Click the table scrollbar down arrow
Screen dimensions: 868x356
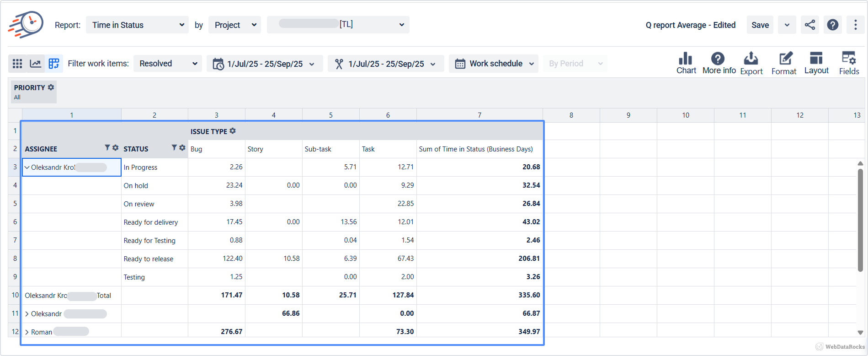860,333
